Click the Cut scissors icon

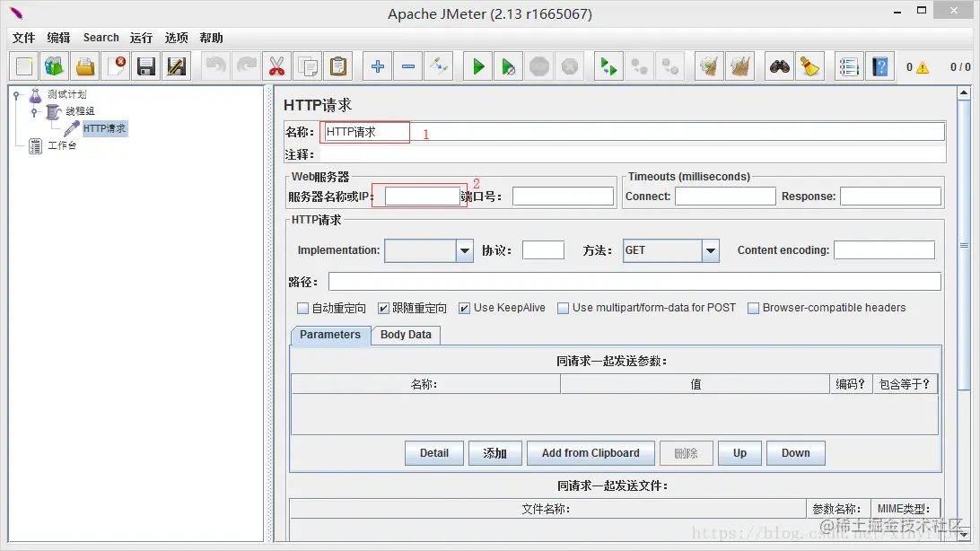pyautogui.click(x=276, y=66)
